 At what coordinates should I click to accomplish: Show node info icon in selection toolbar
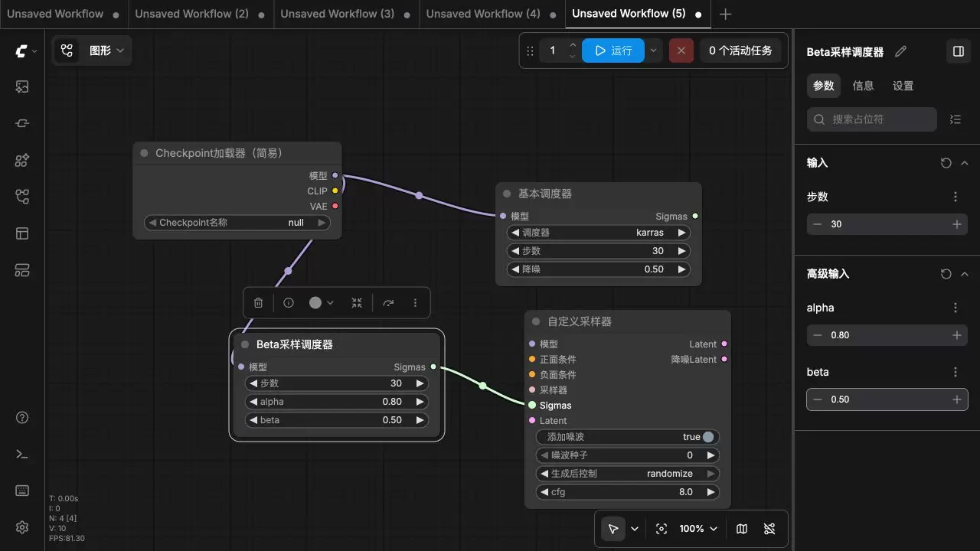point(289,303)
